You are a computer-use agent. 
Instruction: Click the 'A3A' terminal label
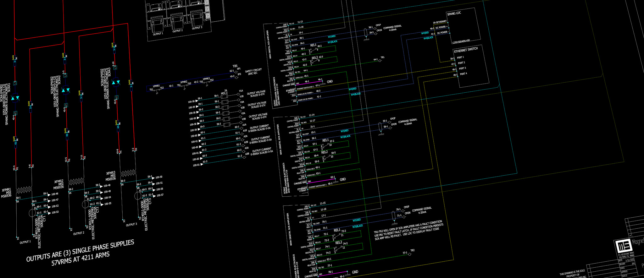click(x=247, y=148)
